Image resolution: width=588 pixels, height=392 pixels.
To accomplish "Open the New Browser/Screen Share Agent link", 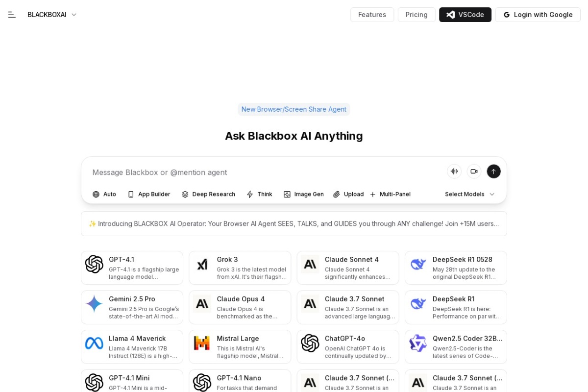I will [x=294, y=109].
